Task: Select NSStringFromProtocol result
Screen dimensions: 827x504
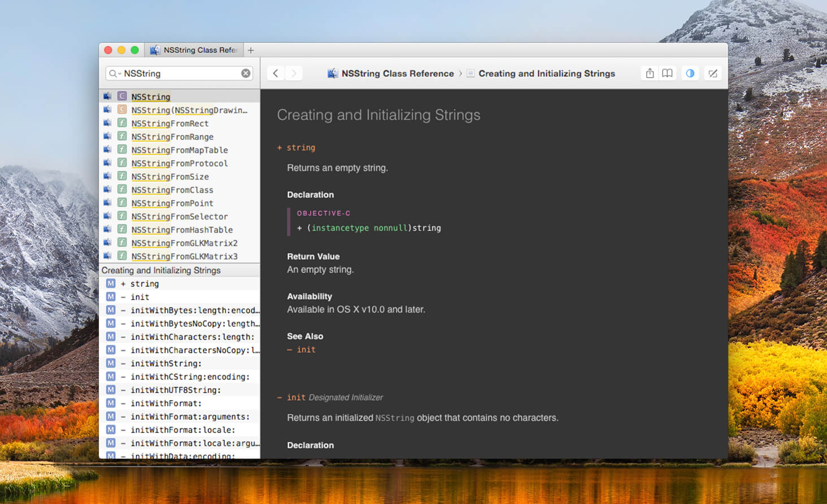Action: click(x=180, y=163)
